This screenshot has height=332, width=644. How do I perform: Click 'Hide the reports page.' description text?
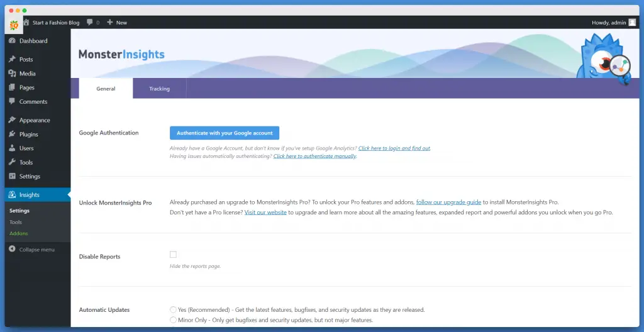coord(195,266)
